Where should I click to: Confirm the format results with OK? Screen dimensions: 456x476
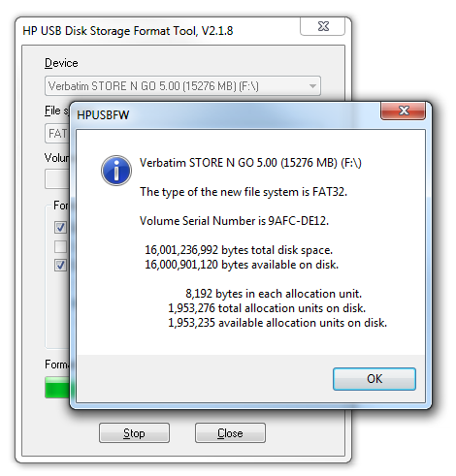click(x=375, y=379)
